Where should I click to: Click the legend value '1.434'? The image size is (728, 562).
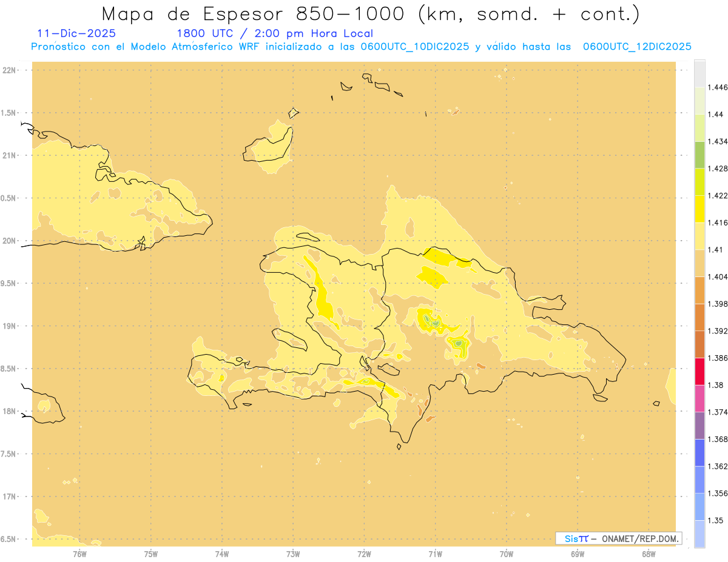click(x=718, y=141)
